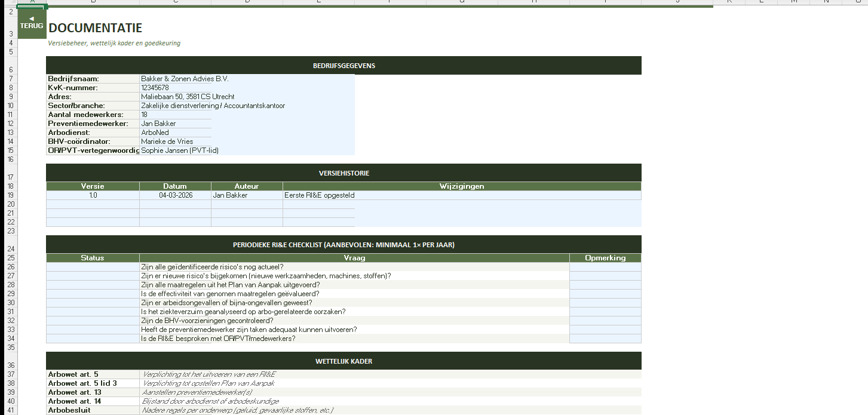This screenshot has height=415, width=868.
Task: Select row header 19
Action: click(11, 195)
